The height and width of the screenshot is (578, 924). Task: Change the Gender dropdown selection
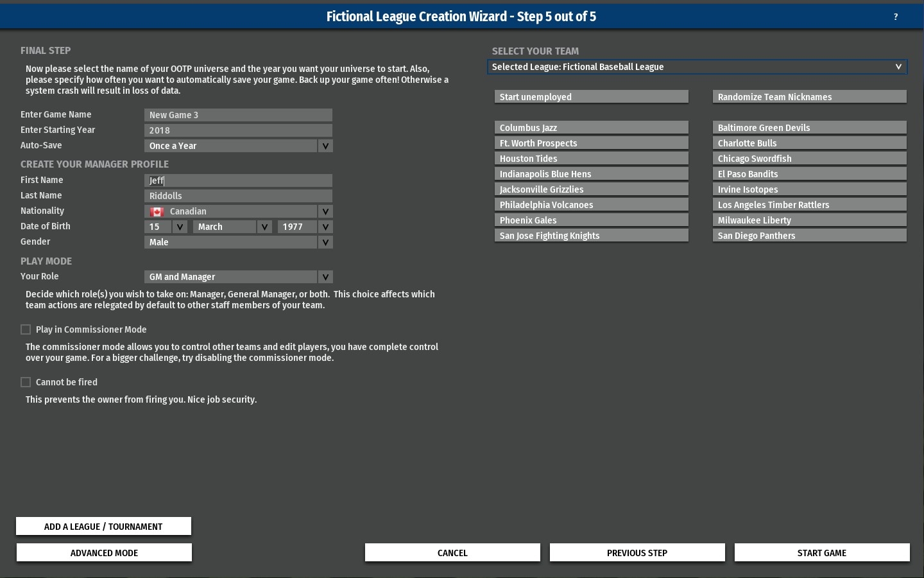[x=325, y=242]
